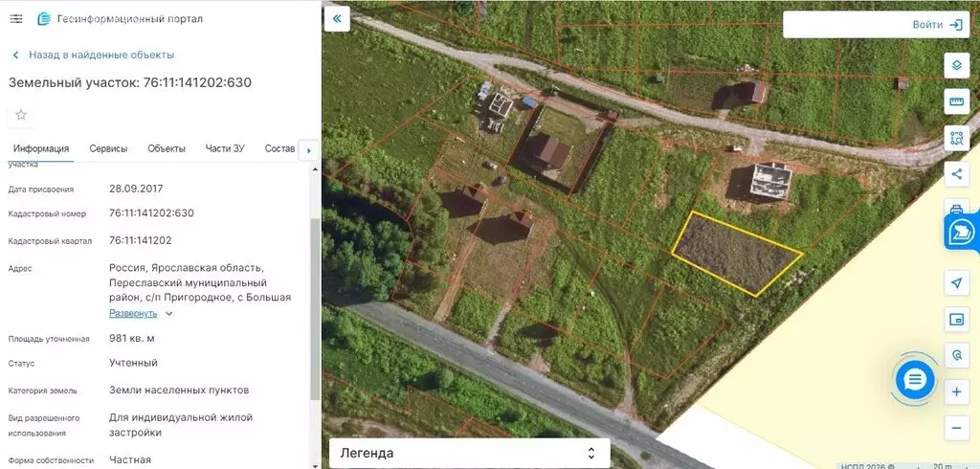980x469 pixels.
Task: Add parcel to favorites with star
Action: (x=21, y=115)
